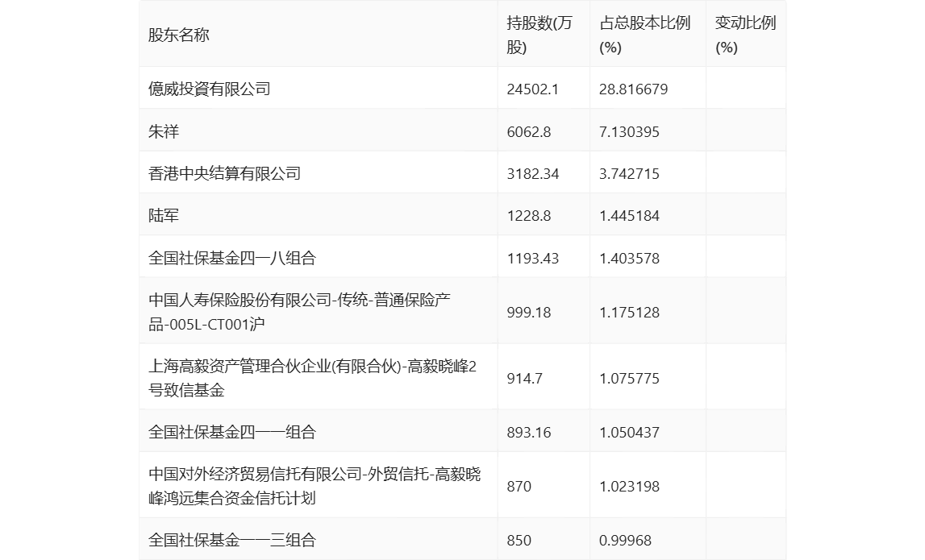
Task: Click the 持股数(万股) column header
Action: pyautogui.click(x=540, y=35)
